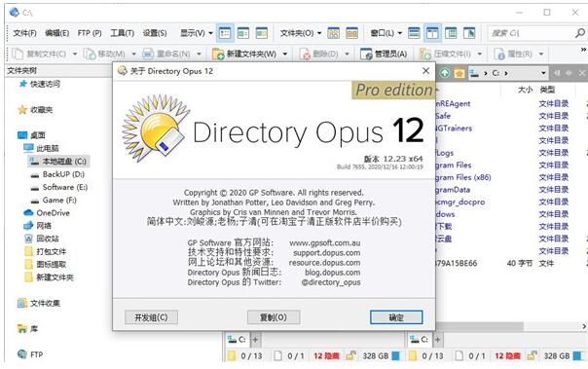The height and width of the screenshot is (369, 588).
Task: Click the left pane C: folder tab
Action: (237, 340)
